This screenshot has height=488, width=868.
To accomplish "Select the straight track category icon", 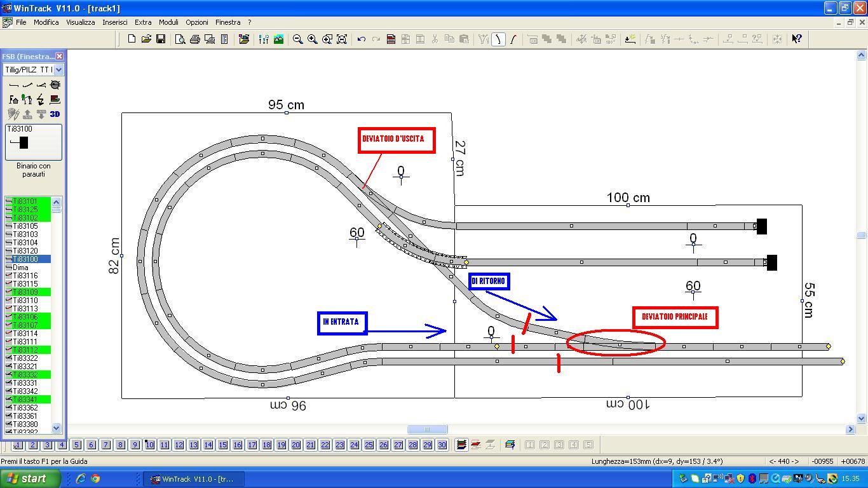I will [x=14, y=85].
